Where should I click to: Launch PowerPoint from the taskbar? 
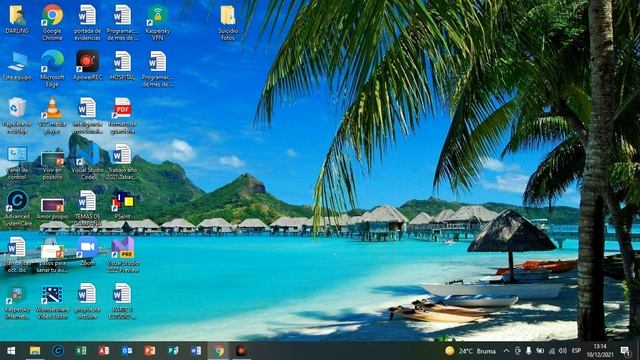149,351
